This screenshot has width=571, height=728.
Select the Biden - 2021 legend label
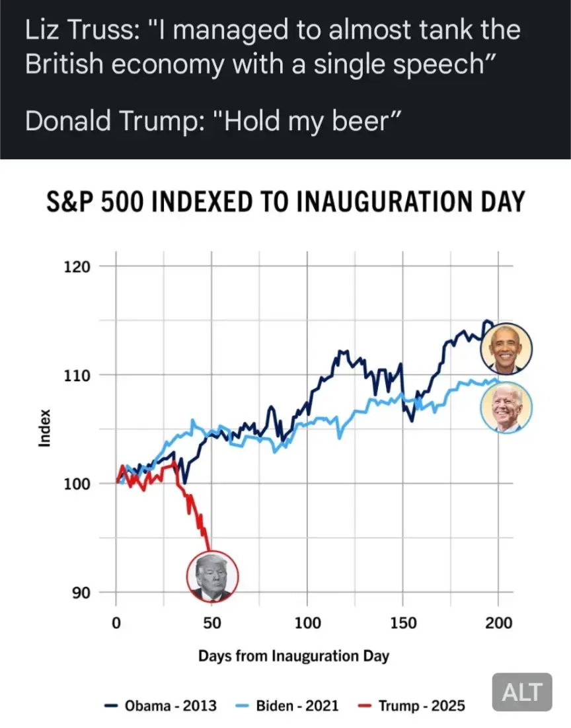pos(297,706)
